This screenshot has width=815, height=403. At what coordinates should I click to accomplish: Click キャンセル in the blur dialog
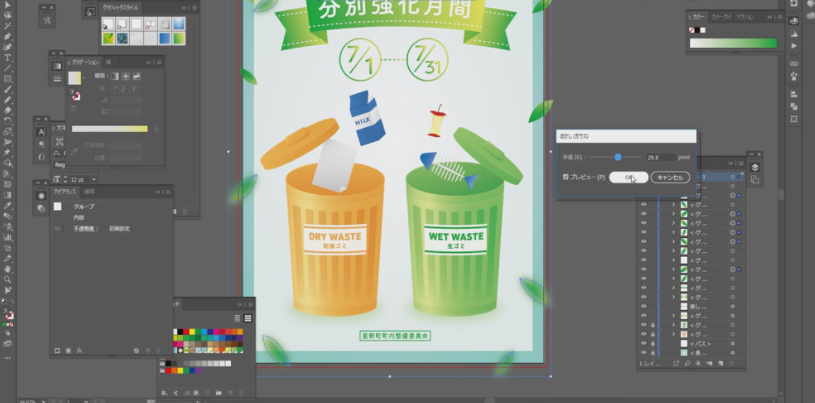(x=670, y=177)
